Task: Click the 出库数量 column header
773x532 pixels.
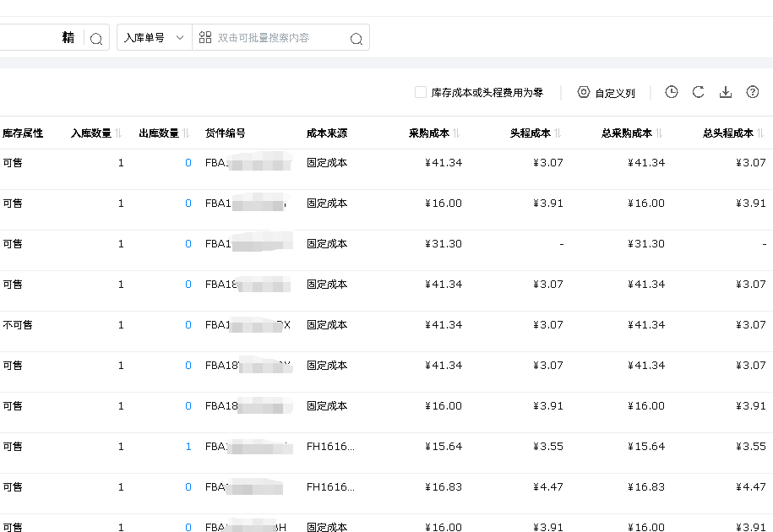Action: click(159, 133)
